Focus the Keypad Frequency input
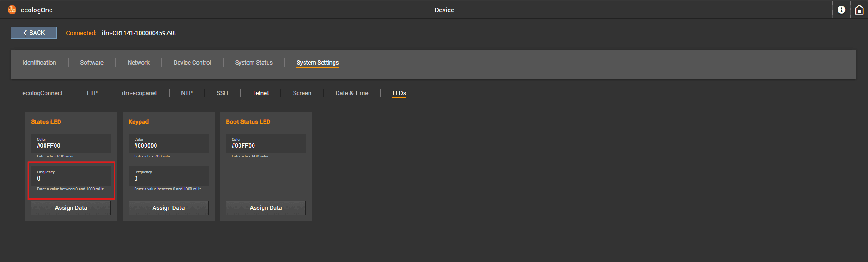 tap(168, 178)
